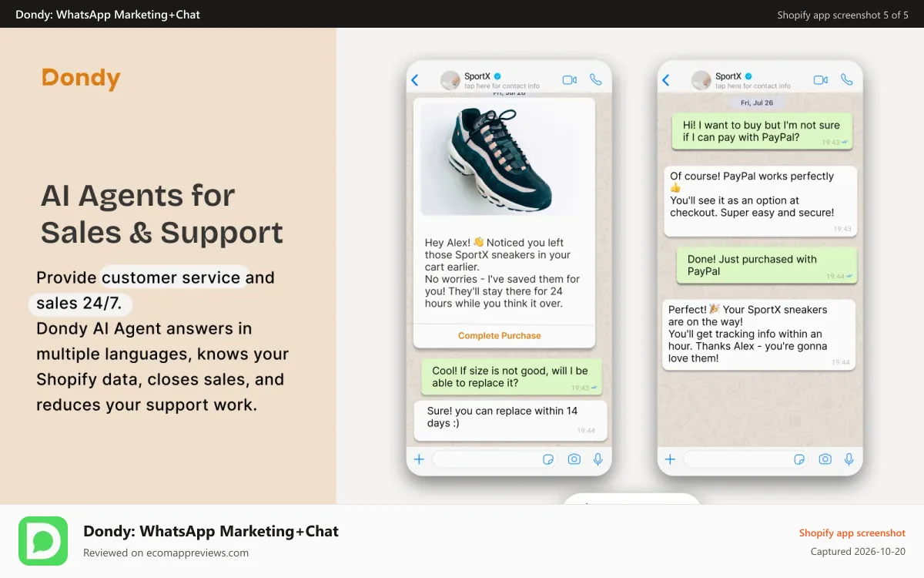The height and width of the screenshot is (578, 924).
Task: Click back arrow in right phone chat
Action: 666,80
